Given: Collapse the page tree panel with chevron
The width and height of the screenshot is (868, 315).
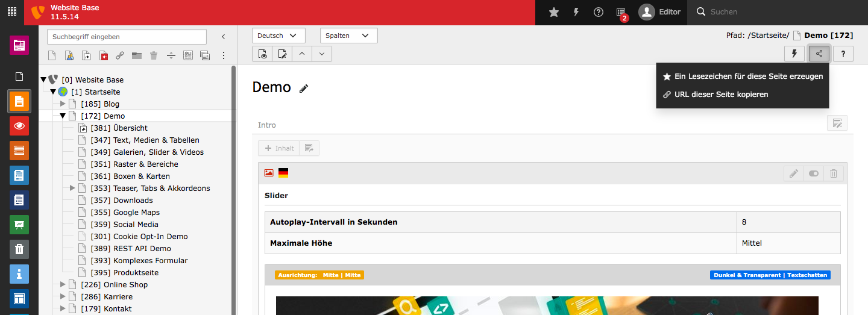Looking at the screenshot, I should tap(224, 37).
